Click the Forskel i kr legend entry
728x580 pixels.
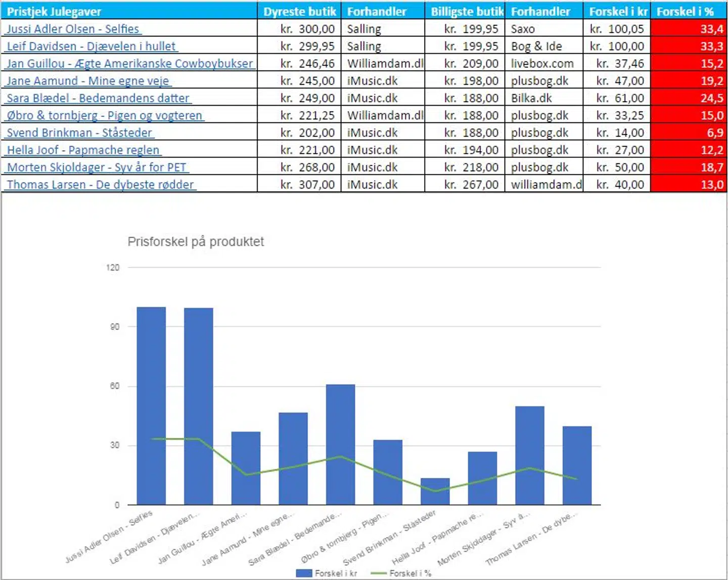click(327, 573)
